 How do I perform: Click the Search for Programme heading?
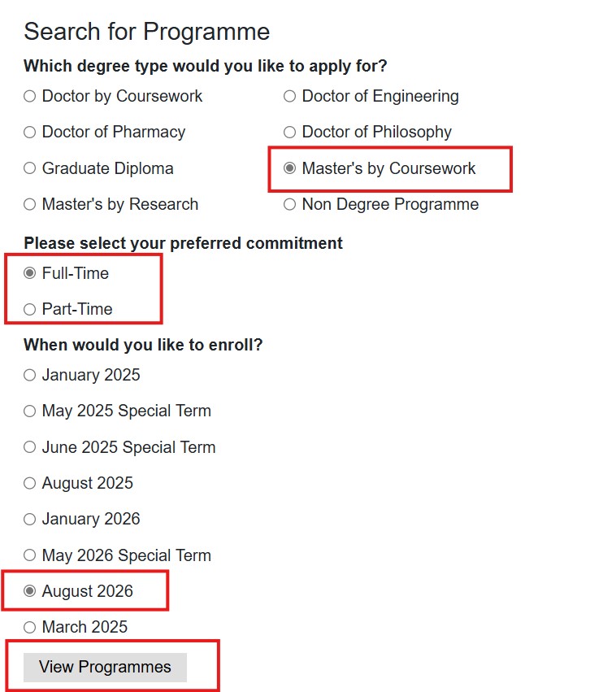[x=147, y=33]
